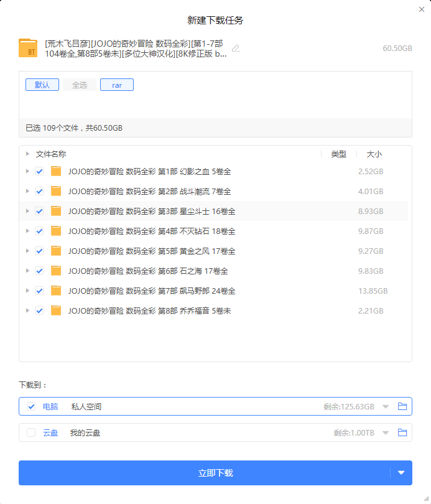Expand the 第2部 战斗潮流 folder
The width and height of the screenshot is (431, 504).
(x=27, y=191)
